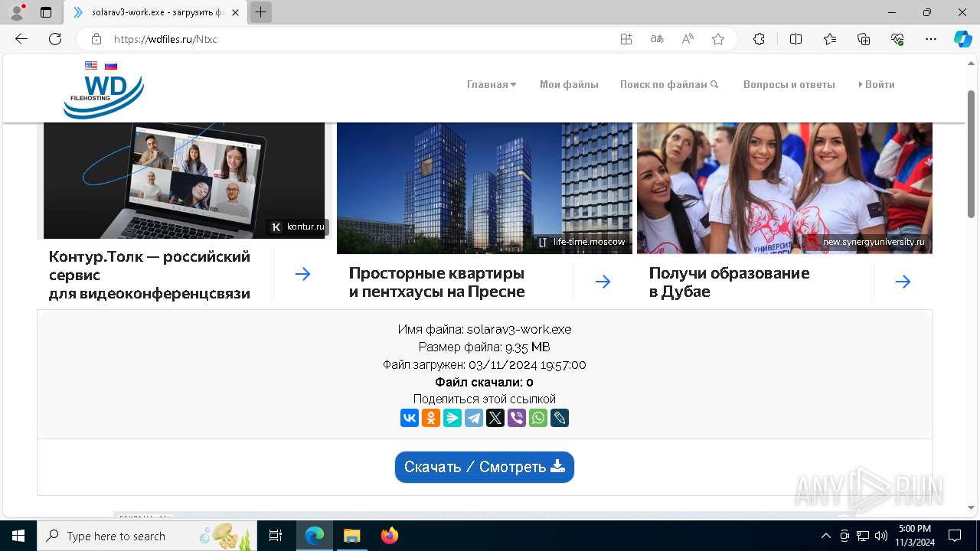The height and width of the screenshot is (551, 980).
Task: View site information lock icon
Action: tap(96, 39)
